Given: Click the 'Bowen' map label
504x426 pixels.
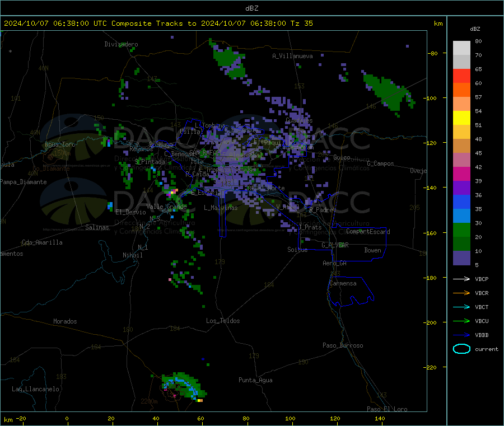Looking at the screenshot, I should pyautogui.click(x=372, y=250).
